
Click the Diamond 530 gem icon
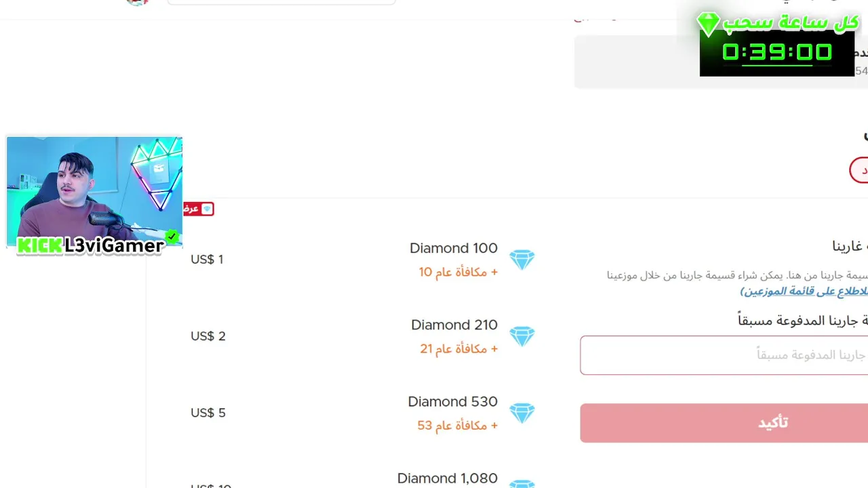point(522,413)
